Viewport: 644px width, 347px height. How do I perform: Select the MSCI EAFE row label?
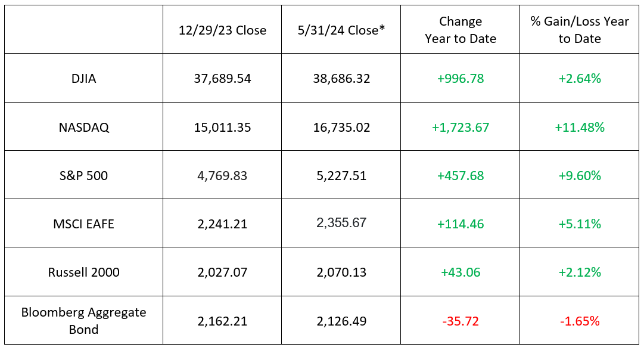point(83,224)
